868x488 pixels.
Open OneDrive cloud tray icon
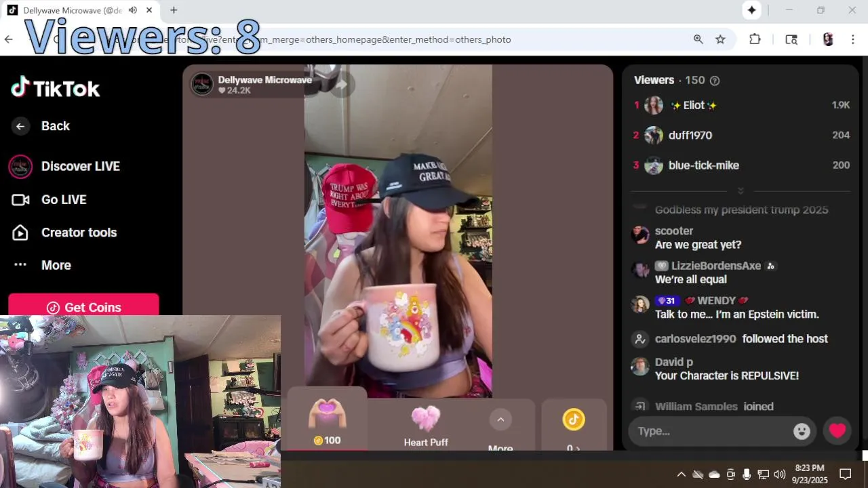tap(714, 474)
